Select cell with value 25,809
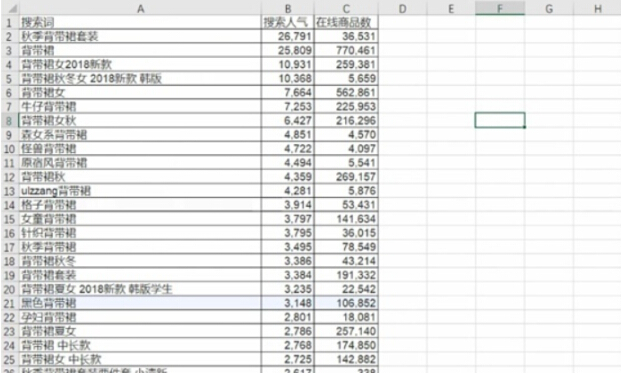 click(288, 50)
